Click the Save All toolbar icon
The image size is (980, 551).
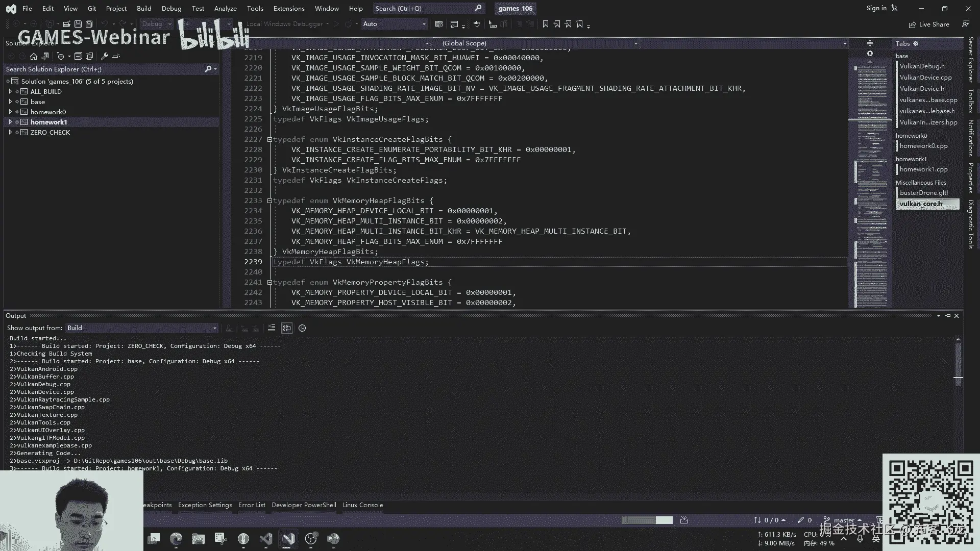89,24
